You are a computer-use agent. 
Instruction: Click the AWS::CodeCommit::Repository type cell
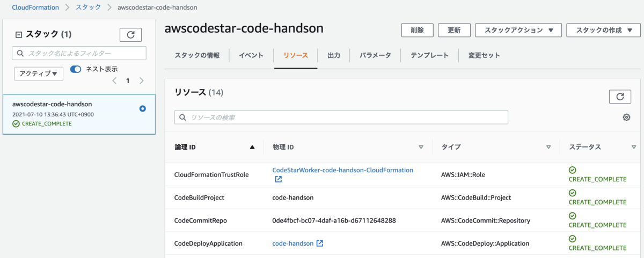tap(486, 220)
